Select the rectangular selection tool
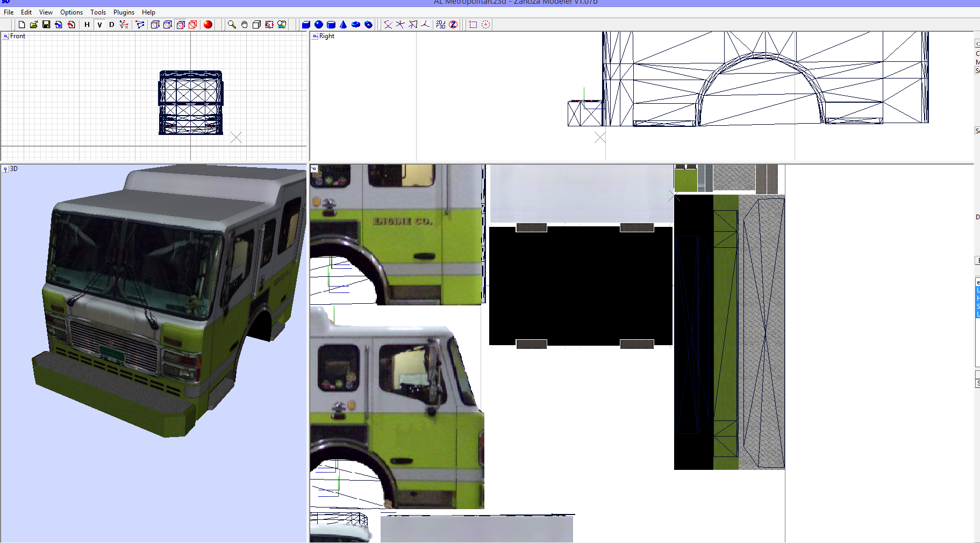Image resolution: width=980 pixels, height=543 pixels. (473, 24)
